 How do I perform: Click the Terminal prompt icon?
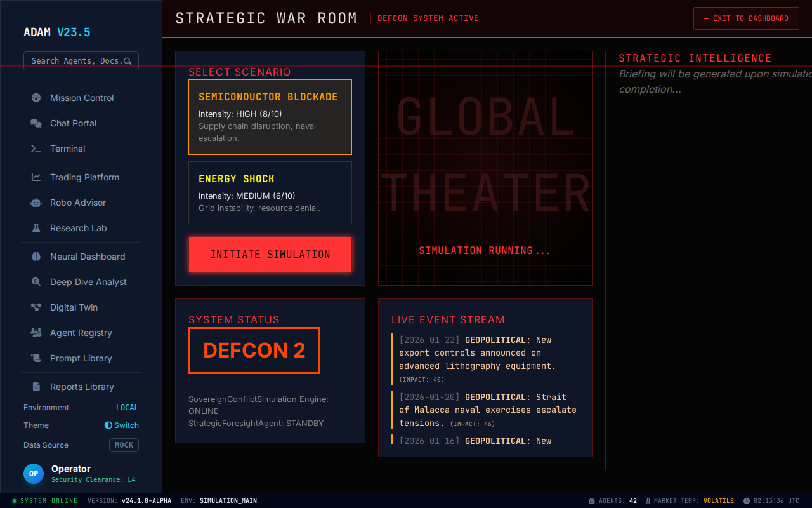tap(36, 149)
